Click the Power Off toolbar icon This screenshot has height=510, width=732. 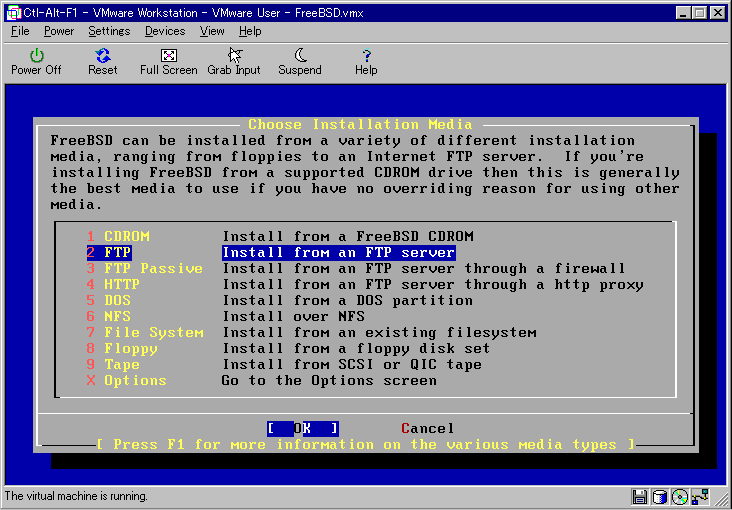tap(36, 56)
